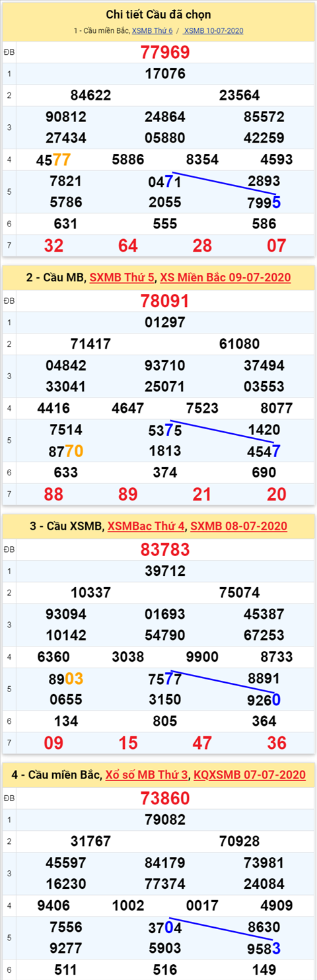Image resolution: width=317 pixels, height=980 pixels.
Task: Click the Chi tiết Cầu đã chọn heading
Action: (158, 15)
